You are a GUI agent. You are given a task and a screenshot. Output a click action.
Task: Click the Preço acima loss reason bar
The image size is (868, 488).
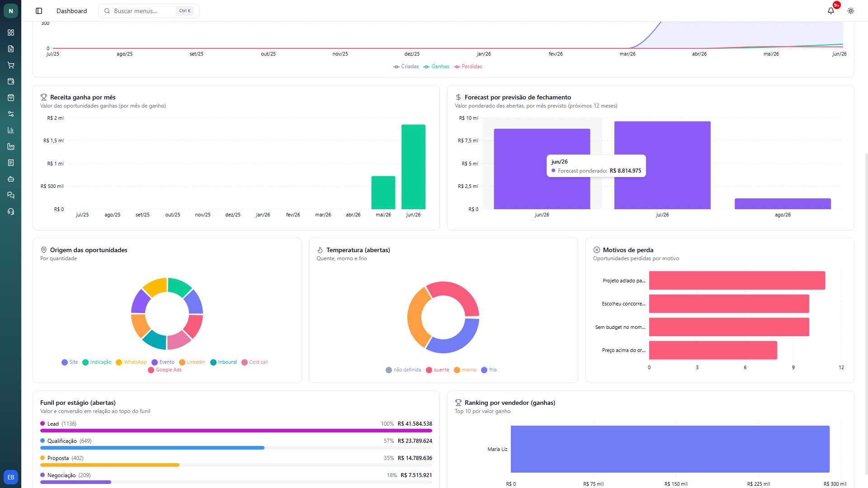click(x=713, y=350)
